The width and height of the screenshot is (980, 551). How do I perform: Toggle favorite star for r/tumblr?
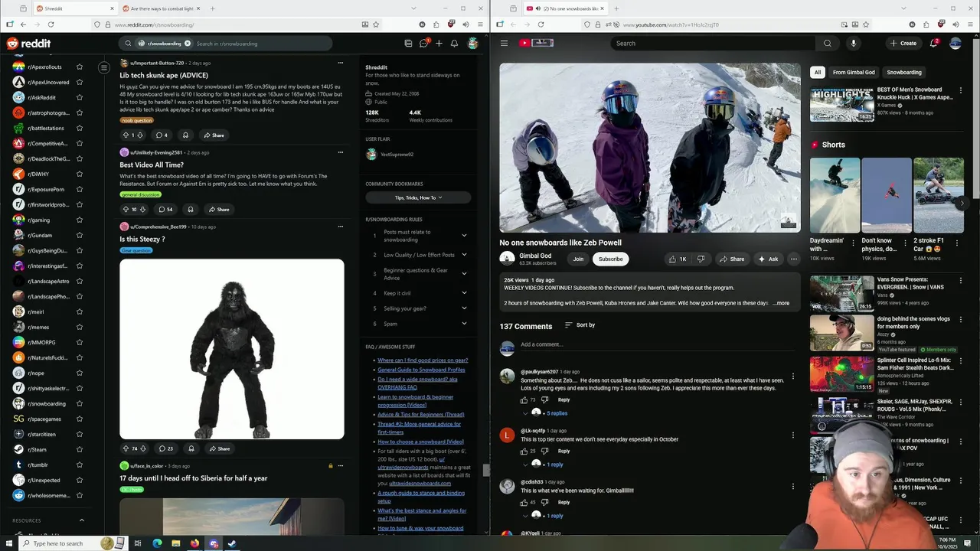click(x=79, y=465)
